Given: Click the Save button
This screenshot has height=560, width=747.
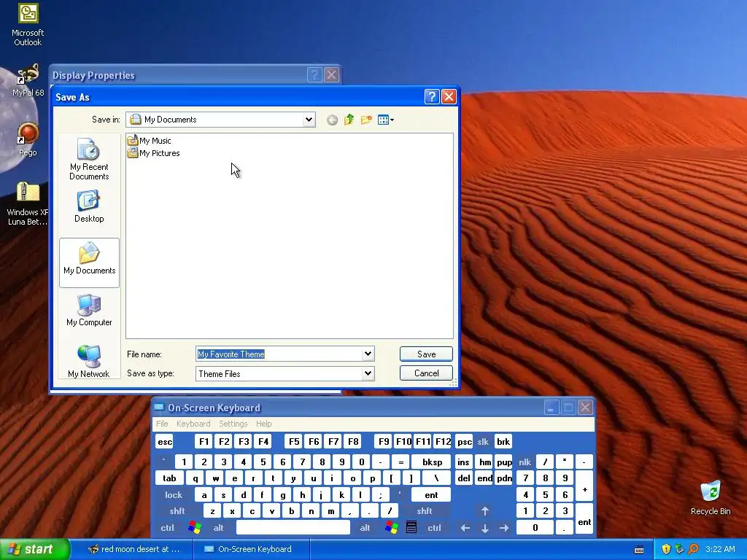Looking at the screenshot, I should 426,354.
